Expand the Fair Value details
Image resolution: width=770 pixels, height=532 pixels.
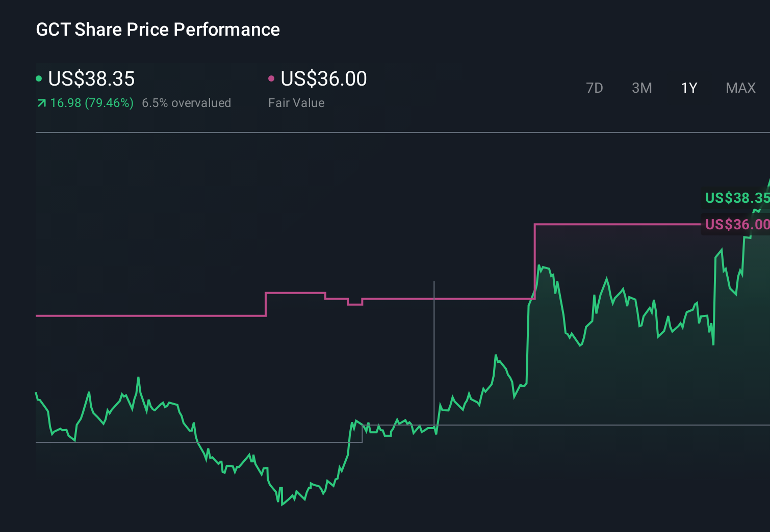tap(296, 102)
